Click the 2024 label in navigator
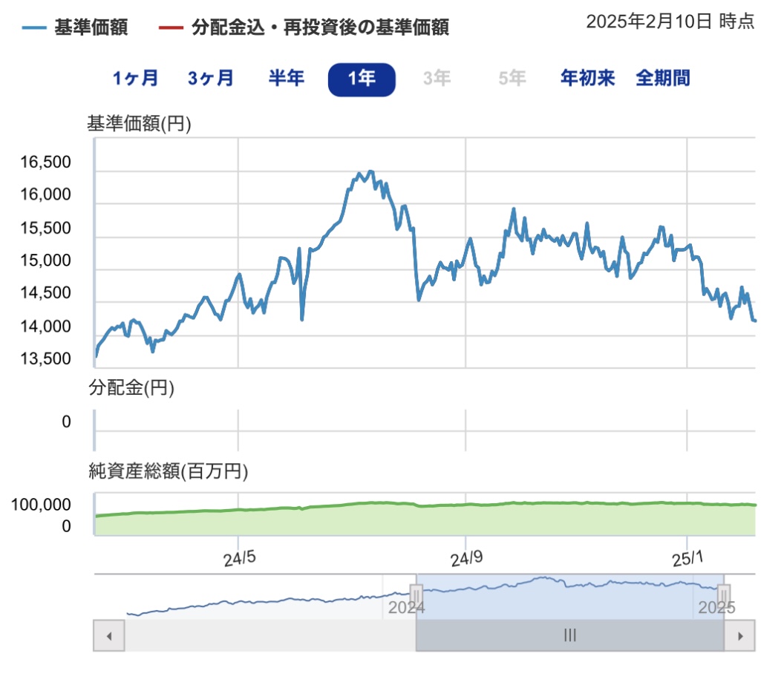Screen dimensions: 784x685 click(x=407, y=608)
